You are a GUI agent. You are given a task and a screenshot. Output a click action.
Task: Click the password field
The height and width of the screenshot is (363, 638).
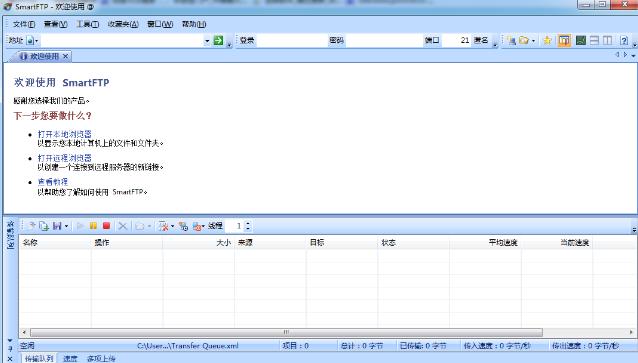tap(384, 40)
